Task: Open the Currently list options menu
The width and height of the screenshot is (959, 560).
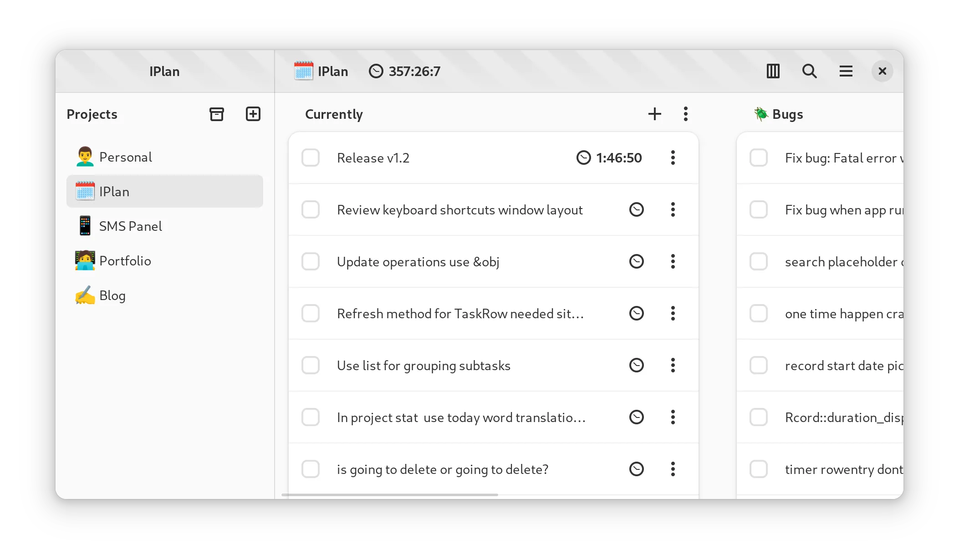Action: (685, 114)
